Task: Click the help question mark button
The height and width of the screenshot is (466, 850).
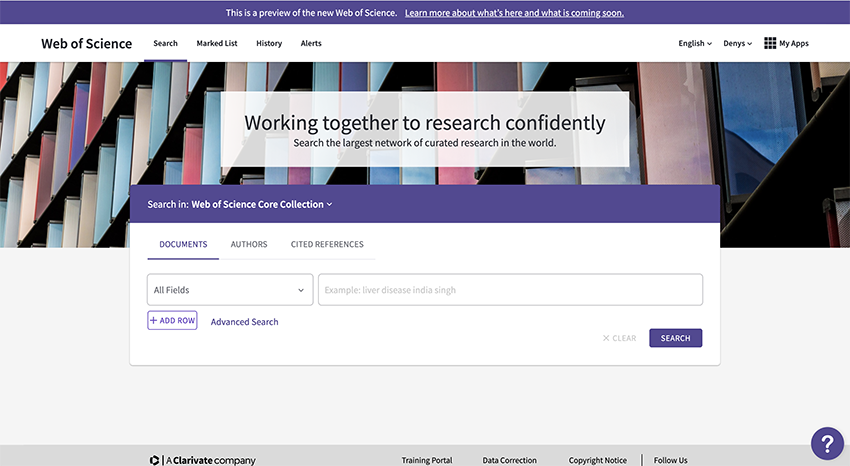Action: [827, 444]
